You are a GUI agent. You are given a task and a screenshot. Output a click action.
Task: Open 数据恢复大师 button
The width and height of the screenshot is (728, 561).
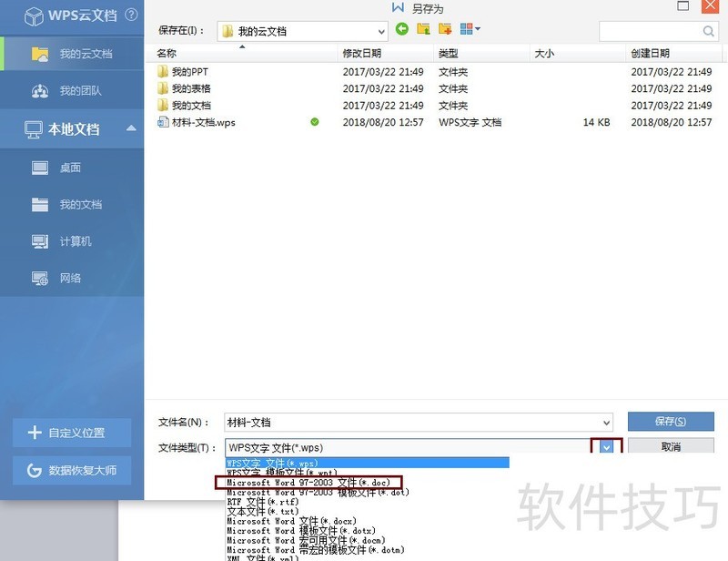[72, 470]
